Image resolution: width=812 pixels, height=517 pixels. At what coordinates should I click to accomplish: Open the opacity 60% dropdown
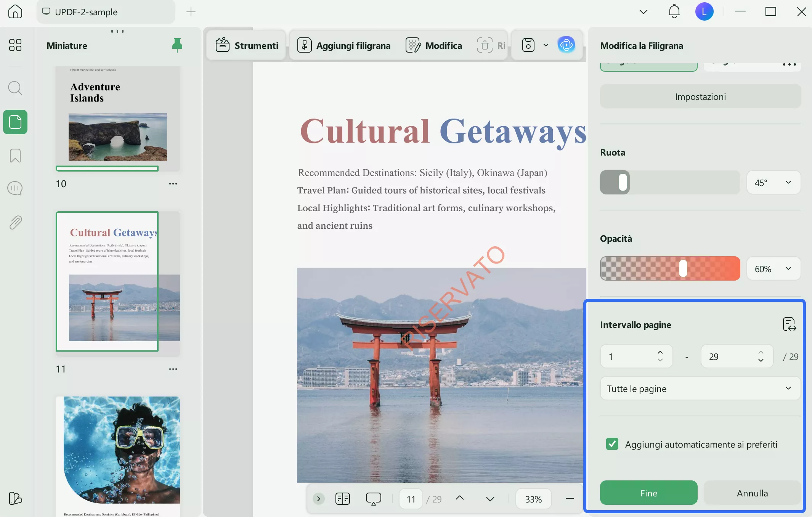pyautogui.click(x=773, y=269)
